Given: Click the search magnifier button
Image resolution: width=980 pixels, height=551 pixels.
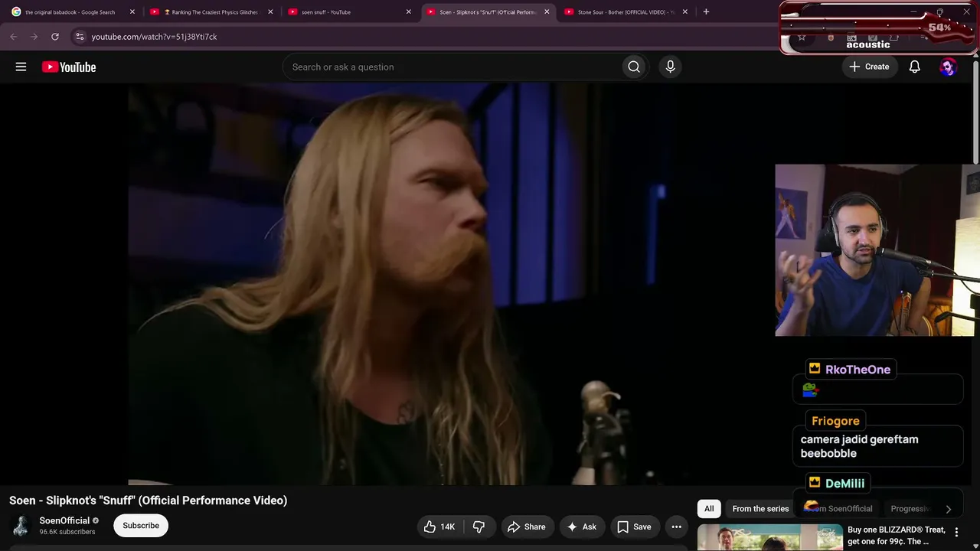Looking at the screenshot, I should click(634, 67).
